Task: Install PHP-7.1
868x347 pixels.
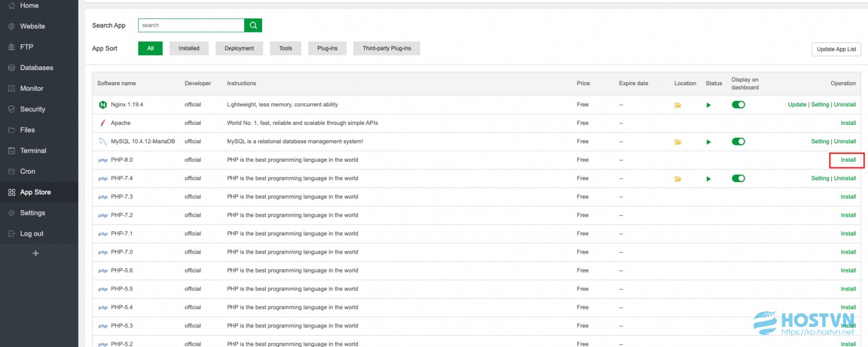Action: click(x=848, y=234)
